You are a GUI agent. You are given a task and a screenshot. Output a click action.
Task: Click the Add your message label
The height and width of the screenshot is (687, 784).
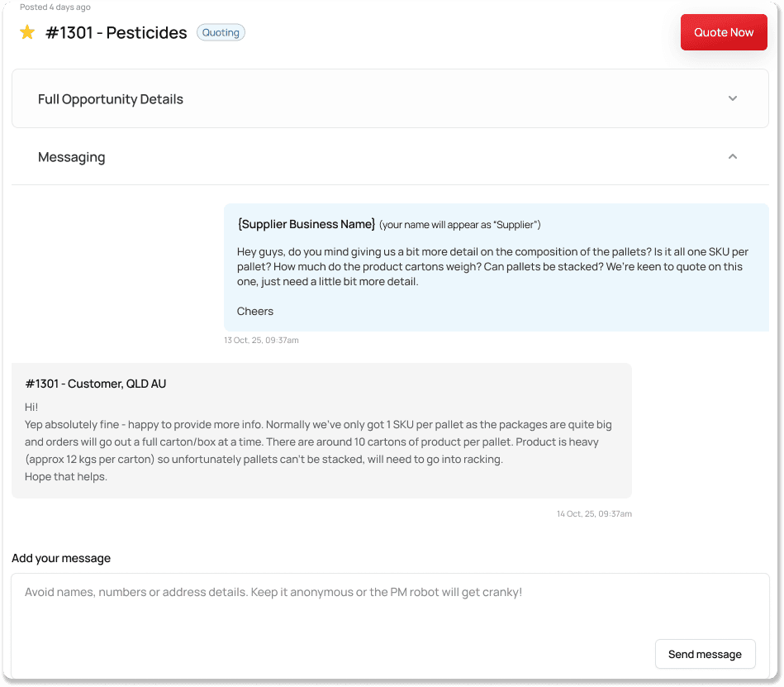[x=61, y=558]
